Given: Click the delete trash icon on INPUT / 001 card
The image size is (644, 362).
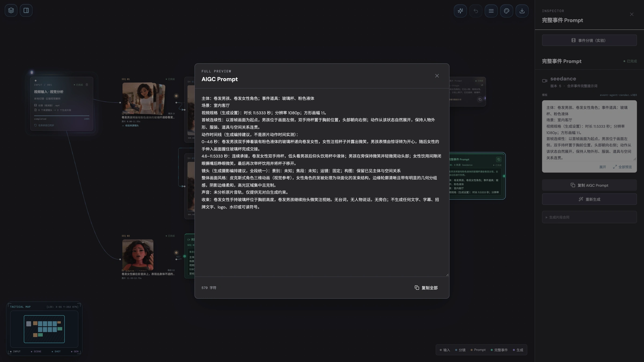Looking at the screenshot, I should pos(87,85).
